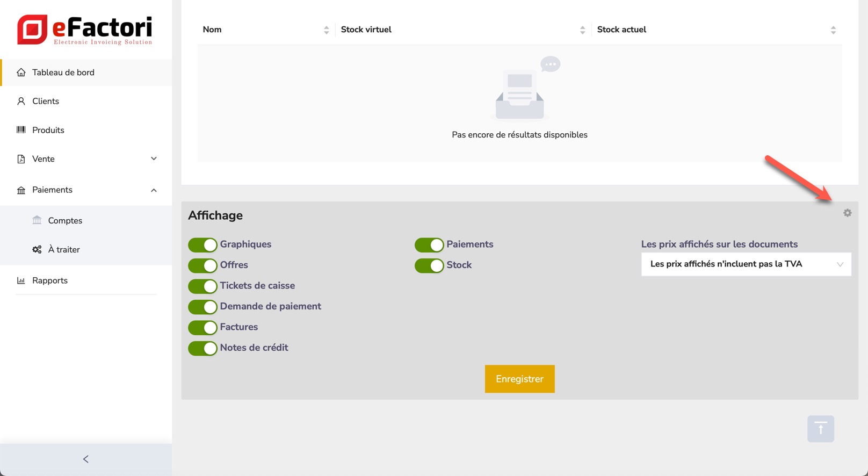This screenshot has width=868, height=476.
Task: Collapse the sidebar with the left chevron
Action: (x=86, y=459)
